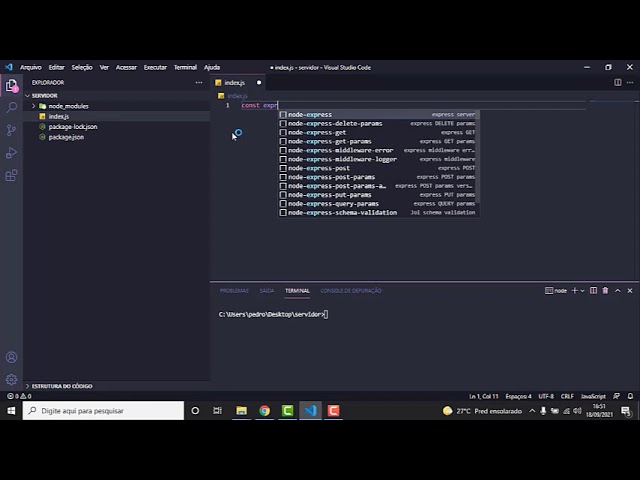The image size is (640, 480).
Task: Split the editor to the right
Action: tap(618, 82)
